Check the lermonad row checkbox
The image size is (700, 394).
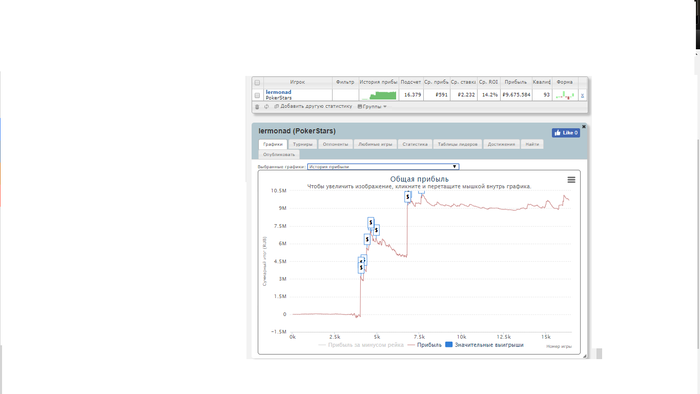click(x=257, y=95)
